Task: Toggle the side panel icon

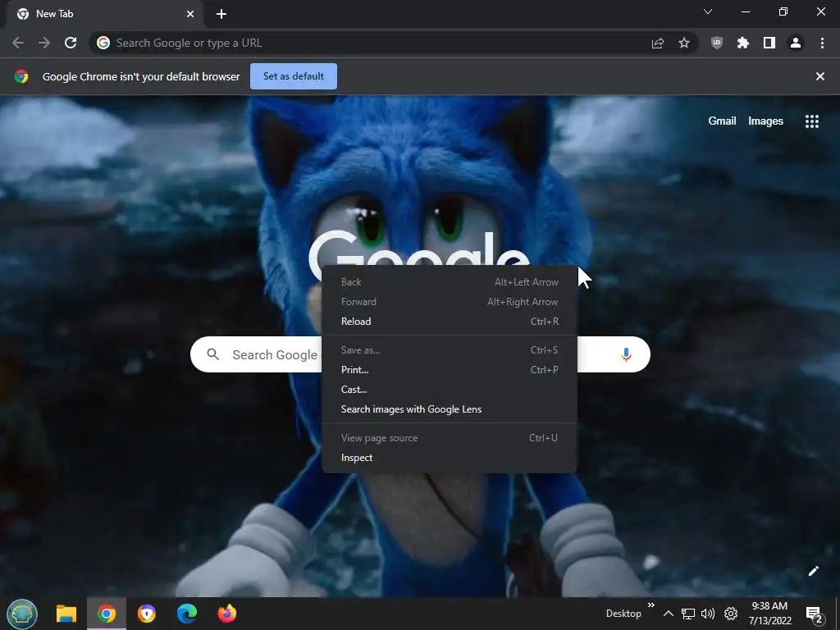Action: pos(769,43)
